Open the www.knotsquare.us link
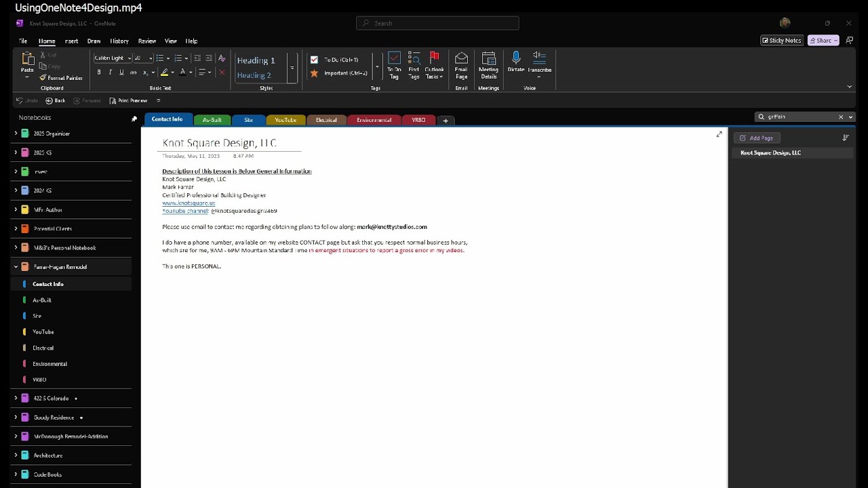 coord(189,203)
